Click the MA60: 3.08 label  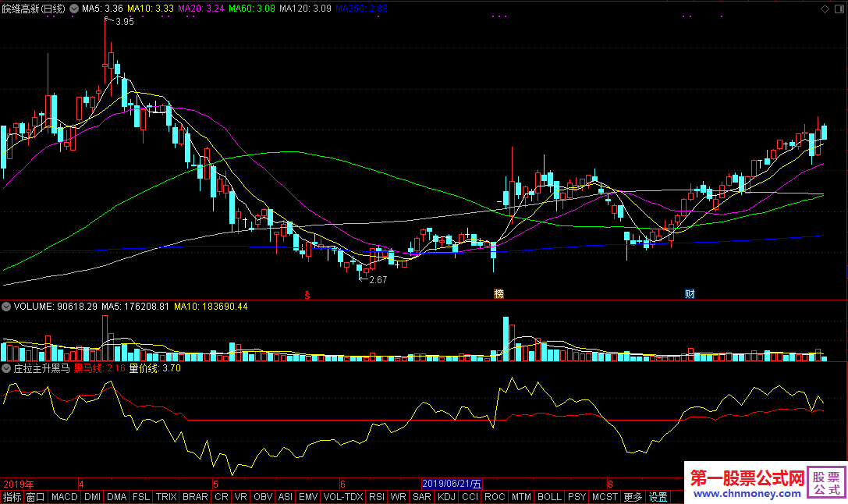tap(251, 9)
